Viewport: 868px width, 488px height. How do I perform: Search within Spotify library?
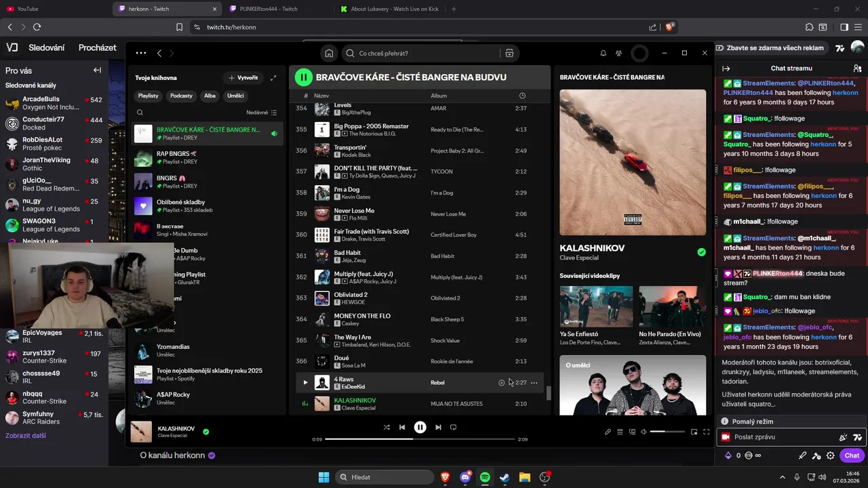point(140,113)
